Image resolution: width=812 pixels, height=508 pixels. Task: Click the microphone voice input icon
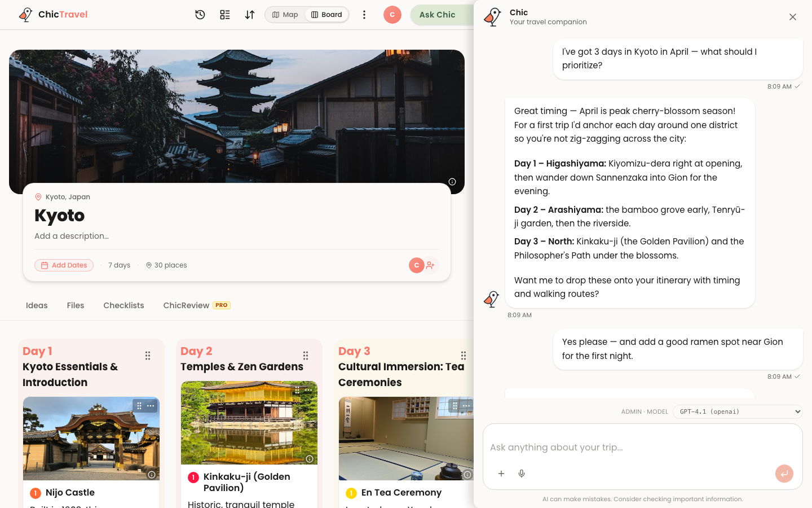click(522, 474)
